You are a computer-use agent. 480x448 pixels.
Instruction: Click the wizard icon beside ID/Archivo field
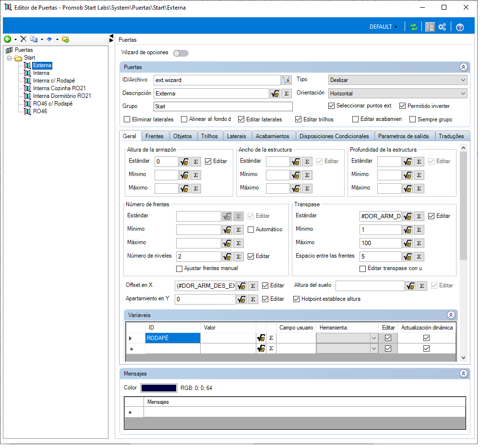[x=287, y=80]
